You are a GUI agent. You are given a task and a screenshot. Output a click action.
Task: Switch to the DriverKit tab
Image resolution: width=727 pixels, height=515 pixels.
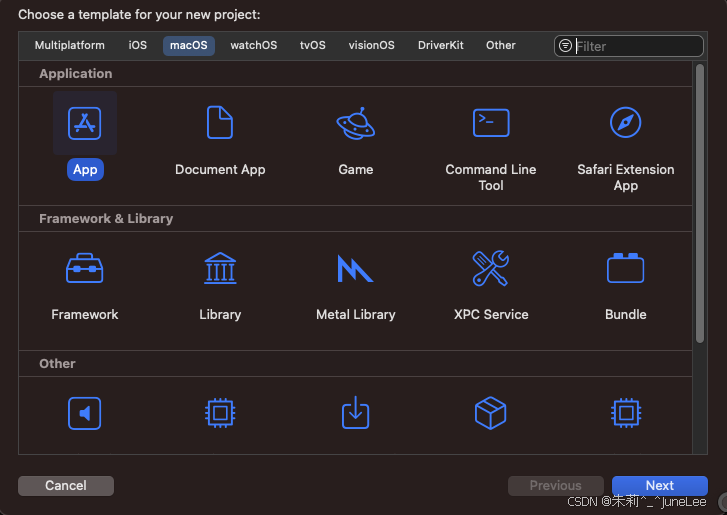pos(440,45)
